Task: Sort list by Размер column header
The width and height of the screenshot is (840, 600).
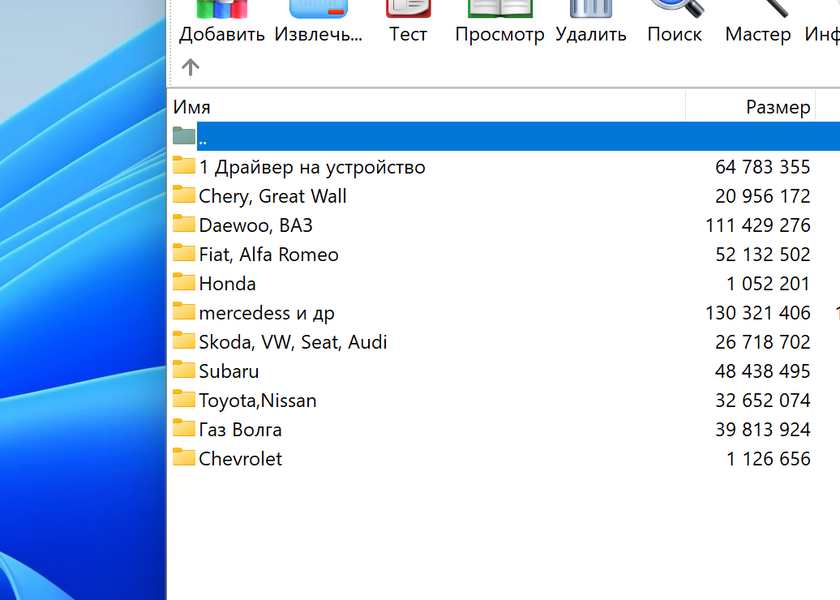Action: click(x=778, y=107)
